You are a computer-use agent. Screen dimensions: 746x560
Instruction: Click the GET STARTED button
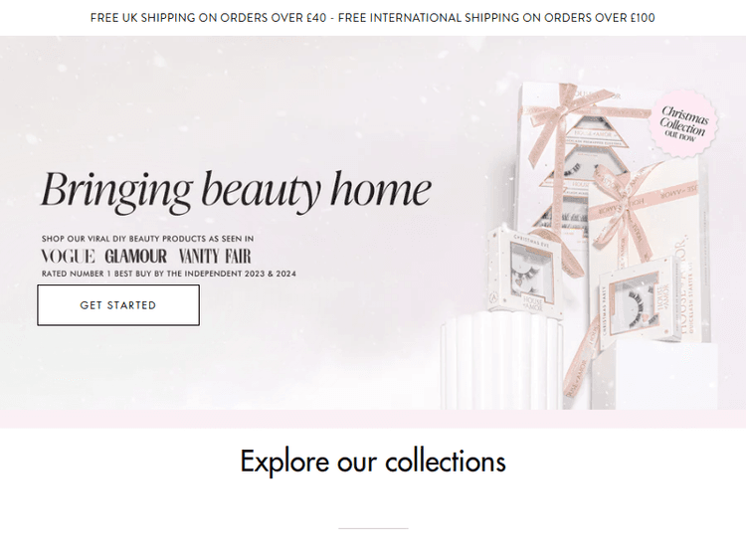118,305
